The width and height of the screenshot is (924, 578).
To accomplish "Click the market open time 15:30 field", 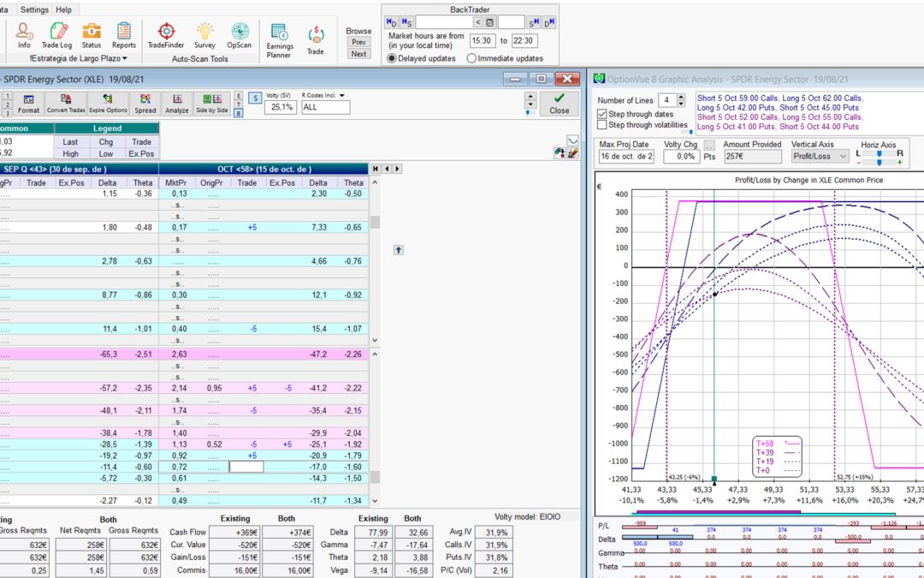I will point(483,41).
